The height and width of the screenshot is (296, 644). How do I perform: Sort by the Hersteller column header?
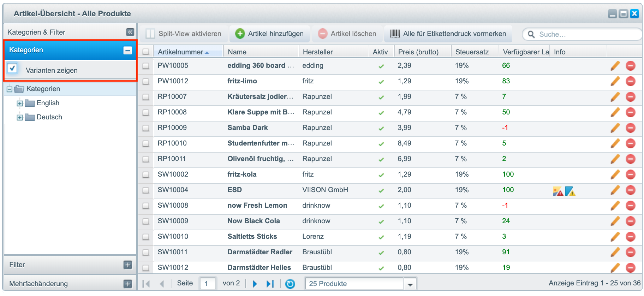pos(318,52)
